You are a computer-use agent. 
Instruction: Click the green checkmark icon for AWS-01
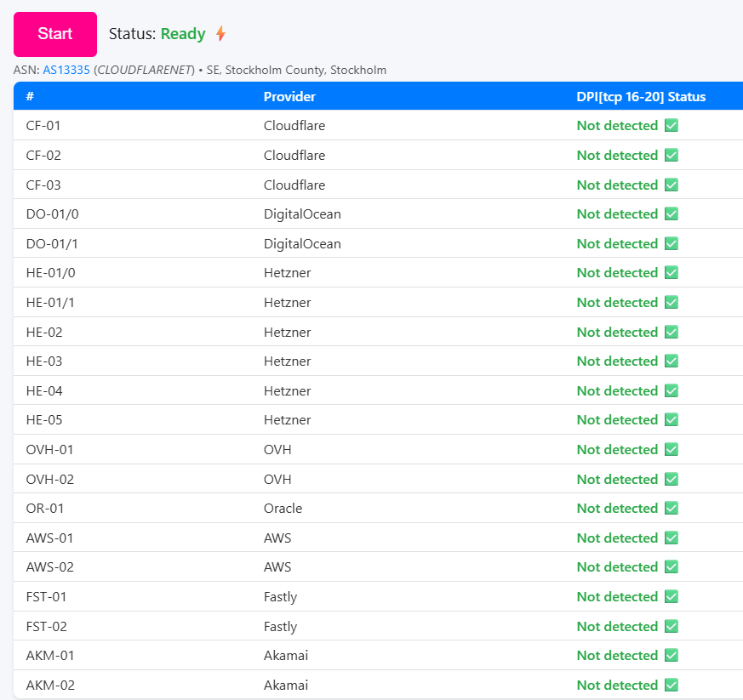tap(671, 538)
